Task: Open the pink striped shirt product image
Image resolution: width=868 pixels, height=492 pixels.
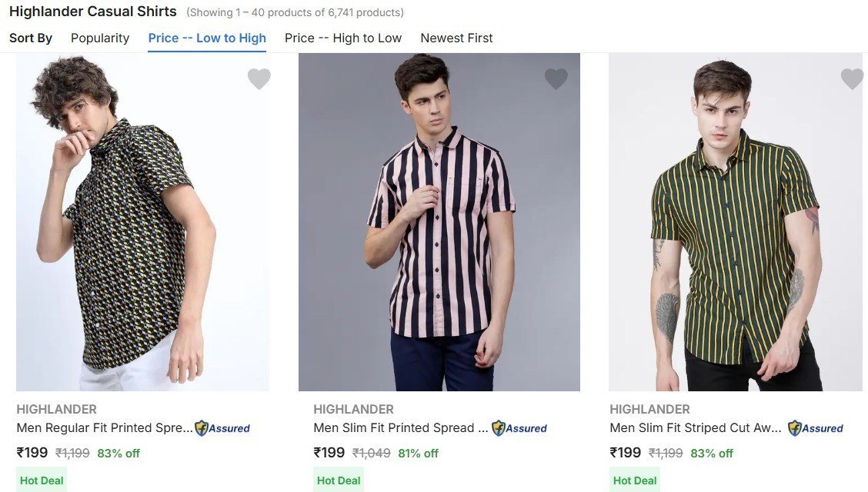Action: tap(439, 221)
